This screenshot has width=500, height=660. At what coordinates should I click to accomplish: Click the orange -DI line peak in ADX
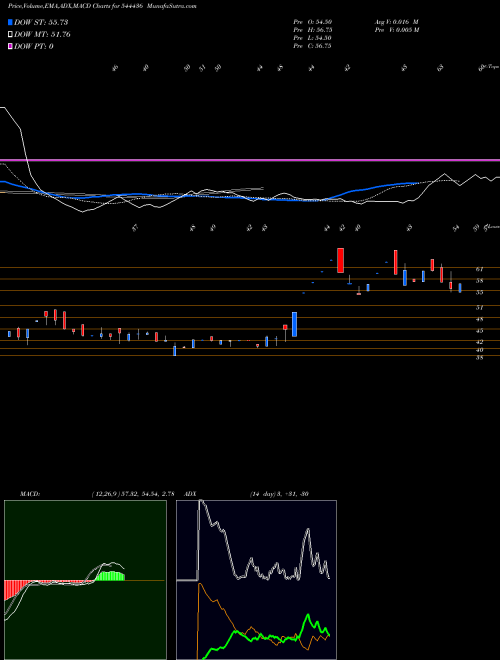pyautogui.click(x=199, y=584)
